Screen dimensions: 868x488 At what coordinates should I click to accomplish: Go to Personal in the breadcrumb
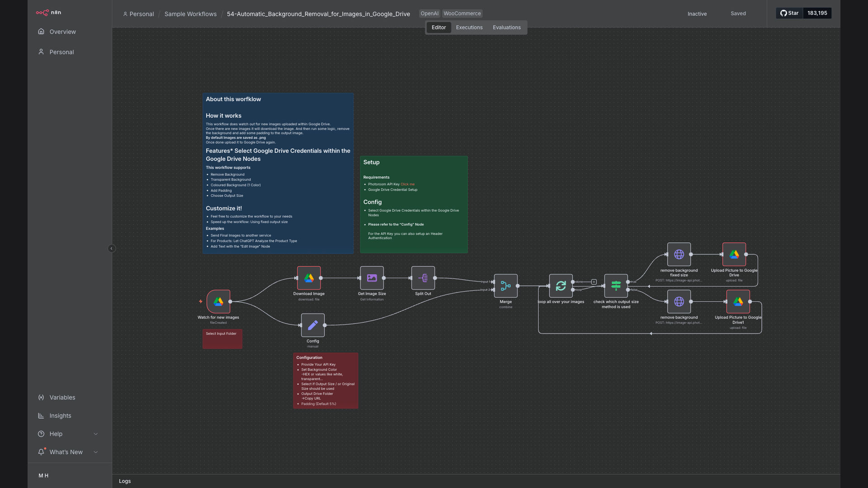pyautogui.click(x=138, y=14)
